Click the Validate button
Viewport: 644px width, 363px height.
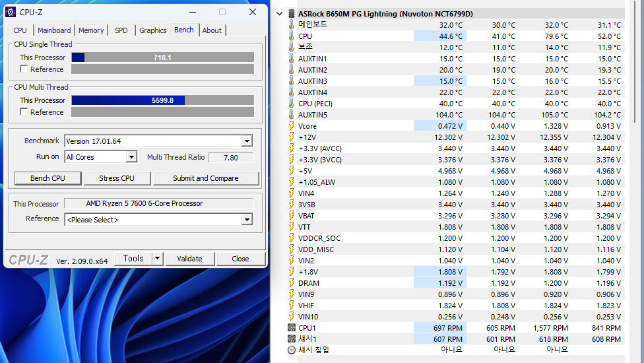pos(190,259)
